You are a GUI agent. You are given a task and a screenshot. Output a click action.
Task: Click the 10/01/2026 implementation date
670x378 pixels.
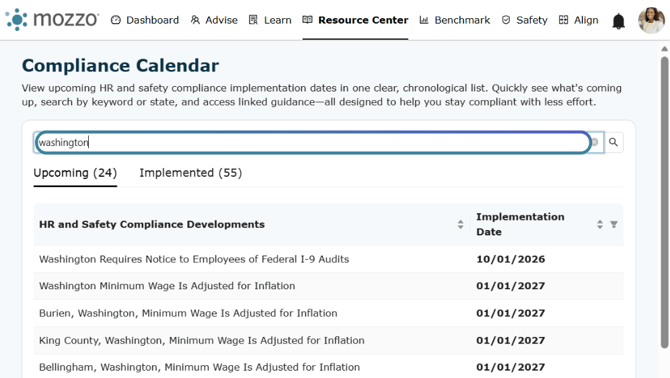pyautogui.click(x=511, y=259)
